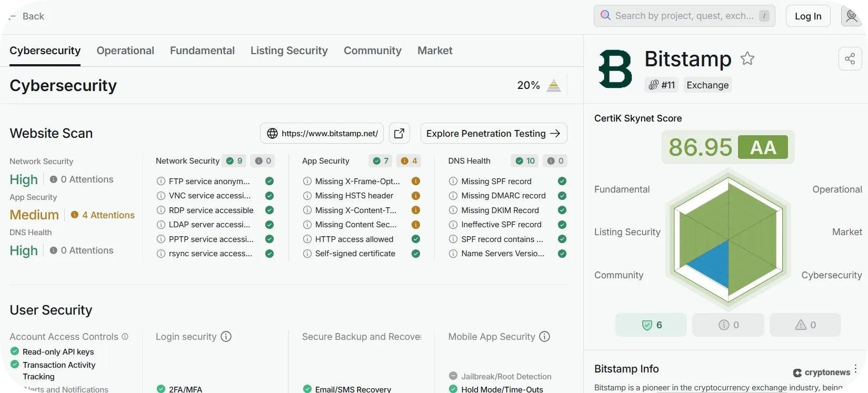Open the three-dot menu in Bitstamp Info

(x=855, y=368)
